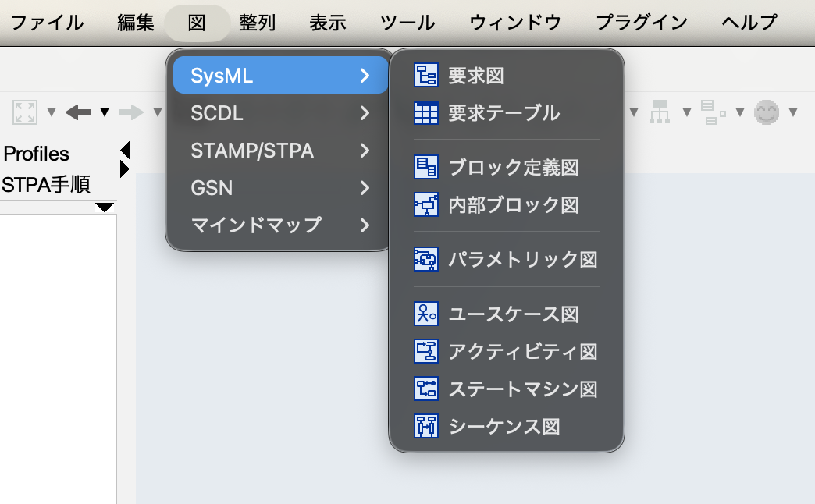Open the dropdown arrow below STPA手順
Screen dimensions: 815x504
105,207
